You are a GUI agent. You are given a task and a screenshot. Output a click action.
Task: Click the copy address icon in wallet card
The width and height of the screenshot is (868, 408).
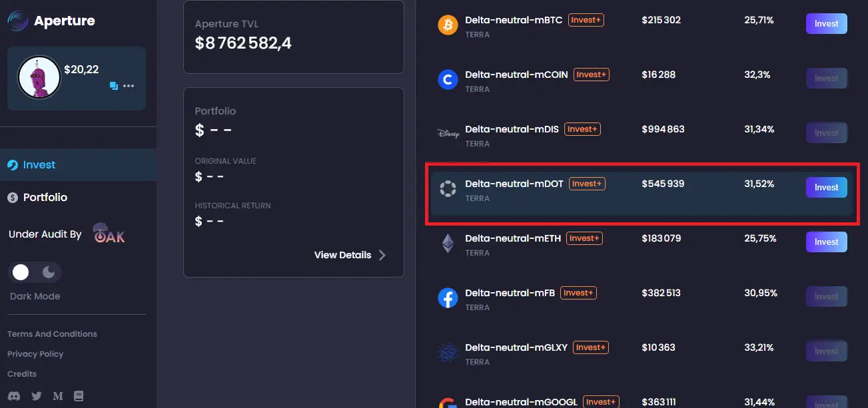113,86
